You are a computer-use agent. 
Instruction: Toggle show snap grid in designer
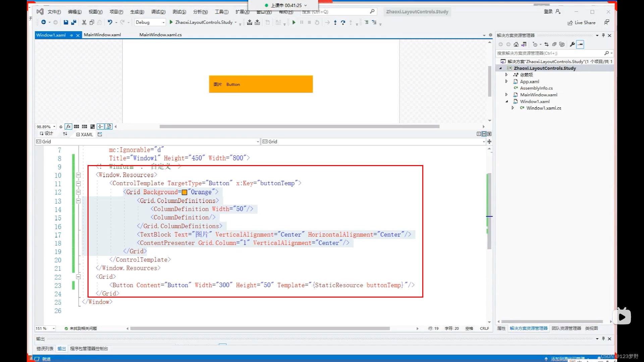click(76, 126)
